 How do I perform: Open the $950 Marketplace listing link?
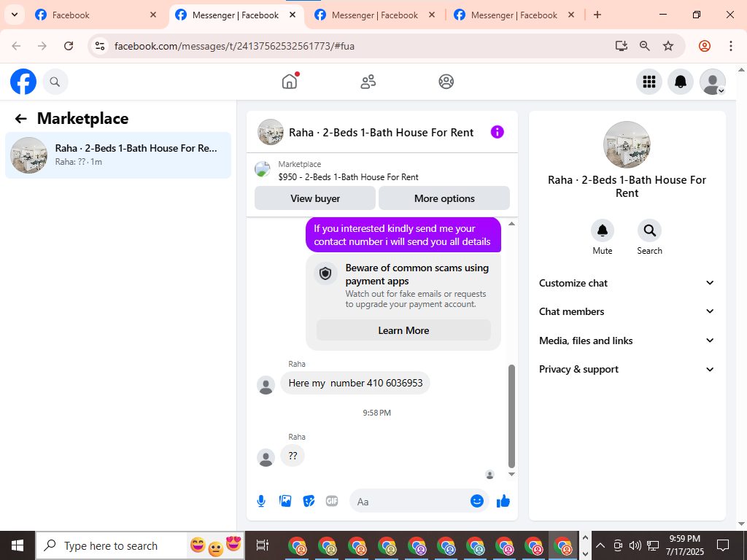(x=348, y=176)
